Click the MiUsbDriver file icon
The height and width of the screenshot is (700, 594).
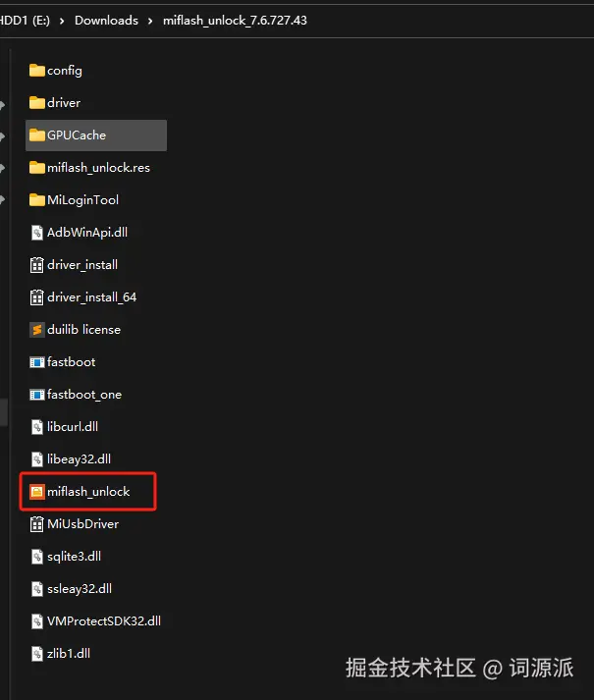pos(37,524)
